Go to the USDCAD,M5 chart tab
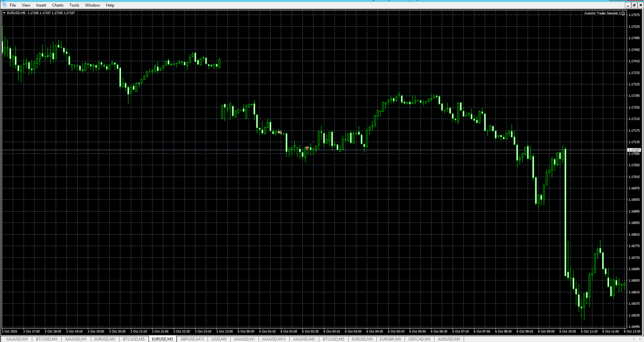Screen dimensions: 644x342 [419, 339]
